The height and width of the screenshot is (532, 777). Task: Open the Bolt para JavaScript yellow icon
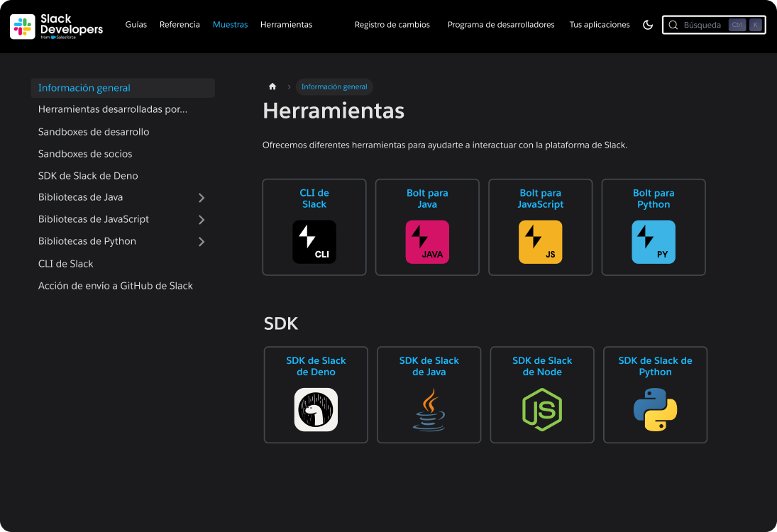540,242
